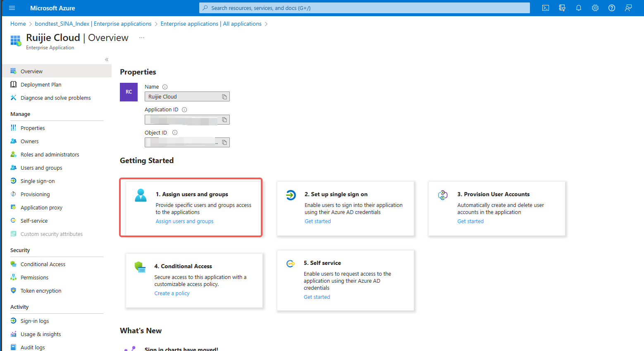Screen dimensions: 644x351
Task: Click the Create a policy link
Action: [172, 293]
